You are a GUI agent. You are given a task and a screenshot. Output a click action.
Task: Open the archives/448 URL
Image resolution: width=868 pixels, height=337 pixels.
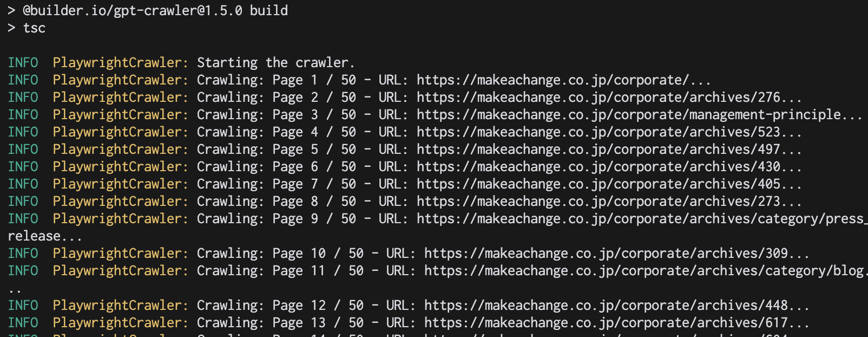606,306
